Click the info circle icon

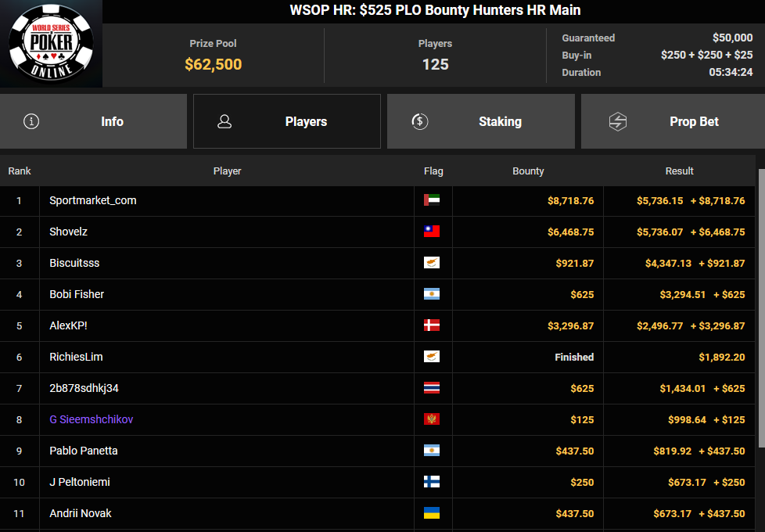point(31,121)
